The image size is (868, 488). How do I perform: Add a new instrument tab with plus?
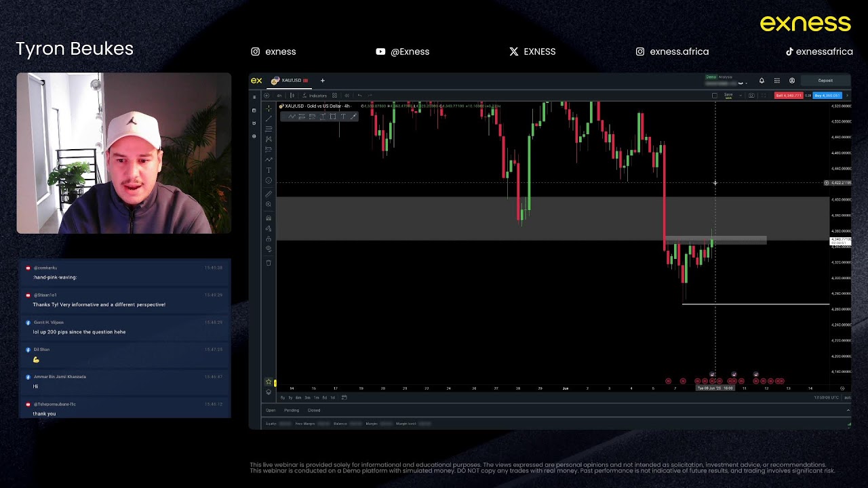point(322,81)
